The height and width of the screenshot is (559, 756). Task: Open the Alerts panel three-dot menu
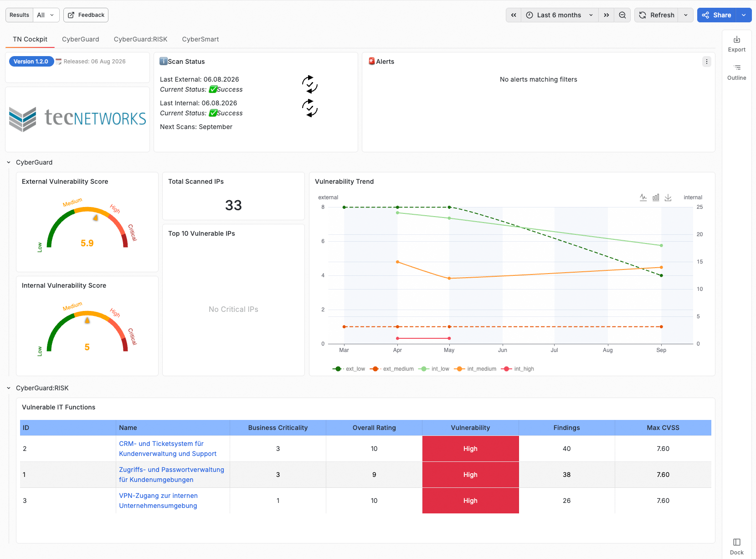coord(706,62)
